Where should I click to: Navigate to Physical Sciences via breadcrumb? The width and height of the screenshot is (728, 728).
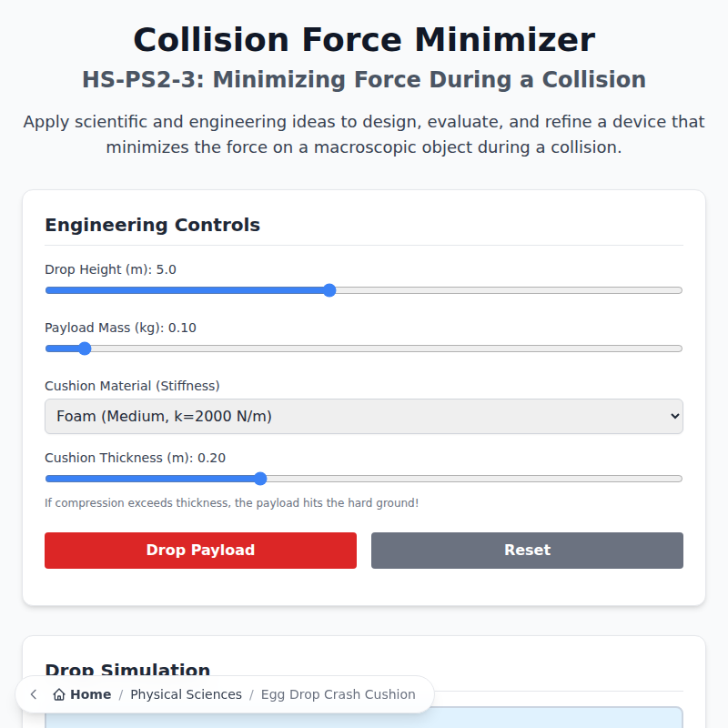tap(186, 694)
